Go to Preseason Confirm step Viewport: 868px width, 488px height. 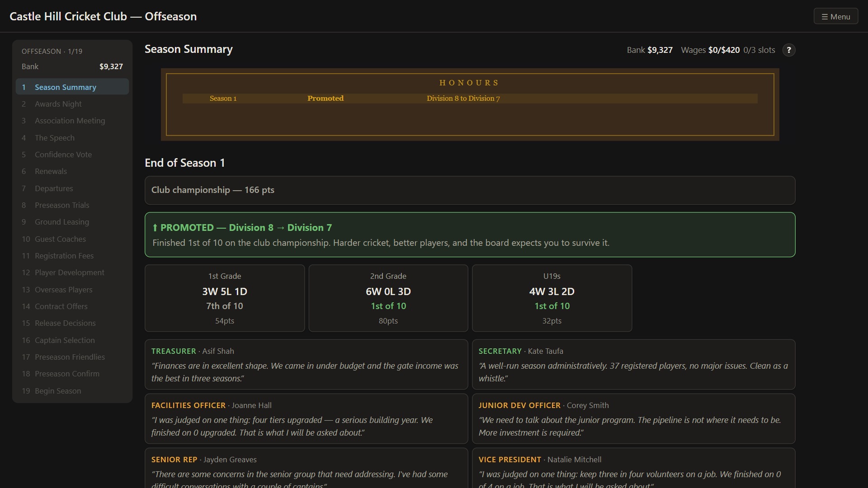click(72, 374)
